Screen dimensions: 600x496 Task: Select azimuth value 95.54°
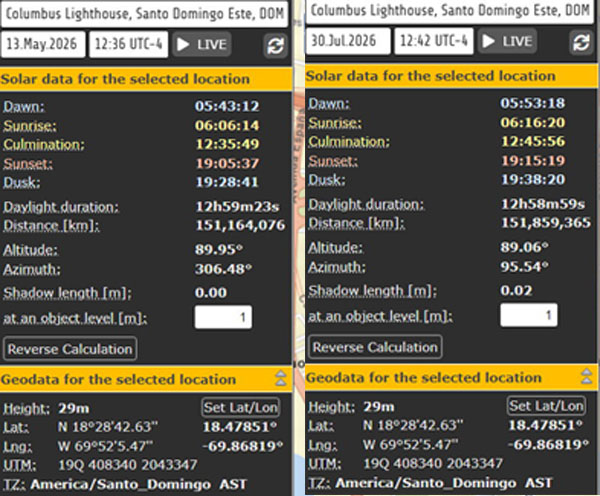(x=524, y=266)
